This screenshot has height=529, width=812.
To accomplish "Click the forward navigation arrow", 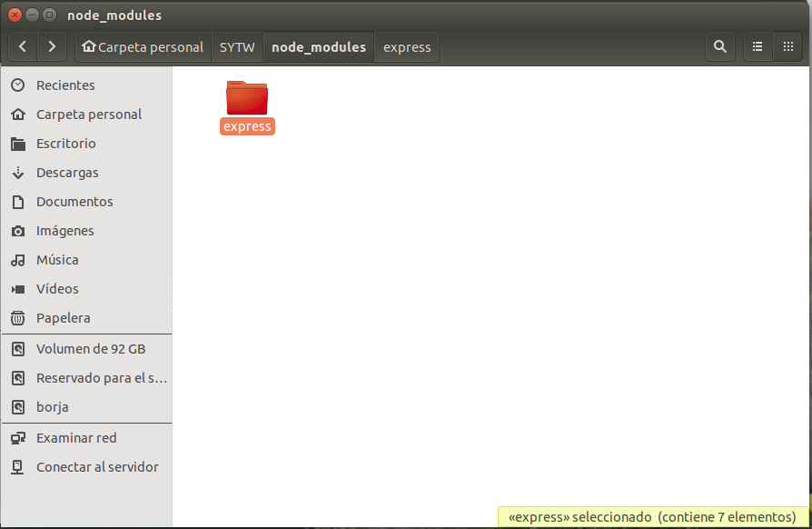I will (52, 46).
